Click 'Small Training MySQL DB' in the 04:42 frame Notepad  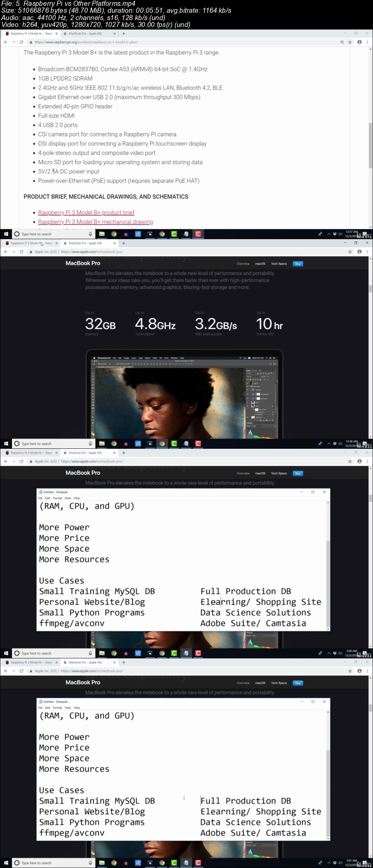(x=97, y=801)
